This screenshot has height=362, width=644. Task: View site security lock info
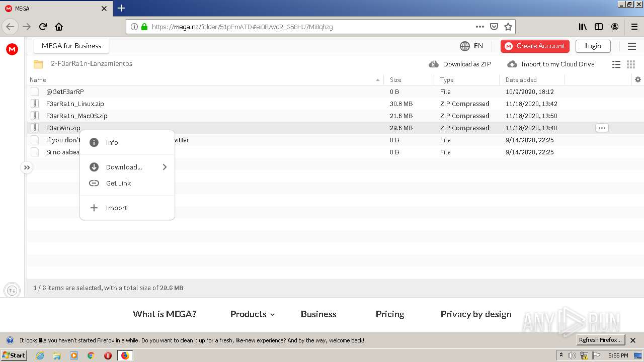click(144, 27)
